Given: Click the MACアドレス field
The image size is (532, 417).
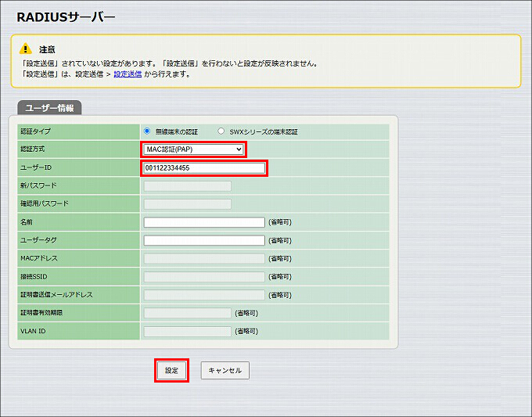Looking at the screenshot, I should click(204, 258).
